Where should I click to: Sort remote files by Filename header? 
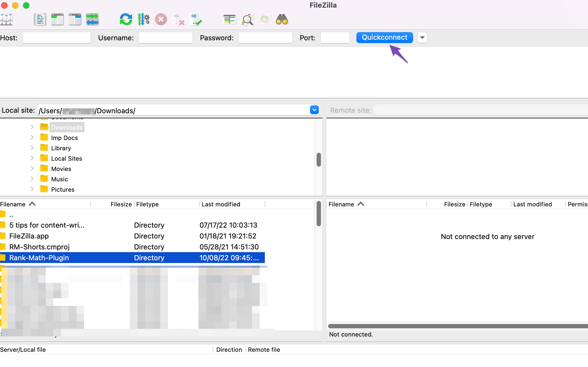coord(377,204)
